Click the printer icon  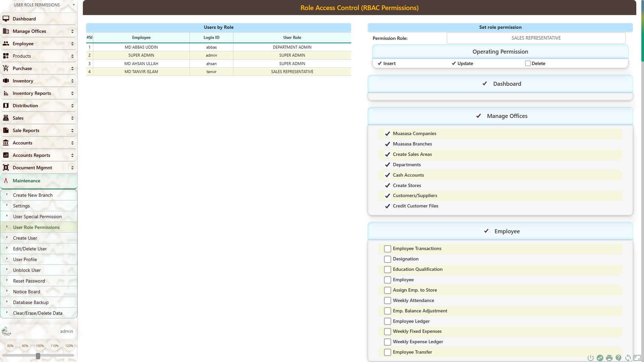(609, 358)
